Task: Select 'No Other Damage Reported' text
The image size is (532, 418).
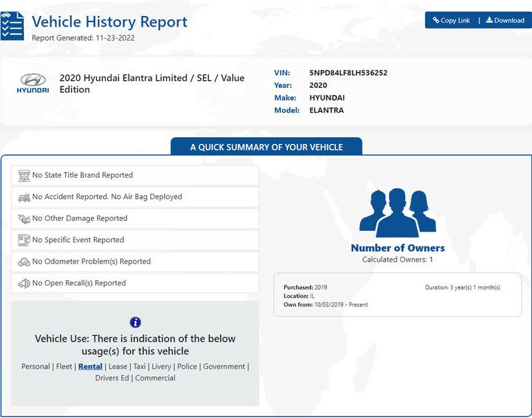Action: 80,218
